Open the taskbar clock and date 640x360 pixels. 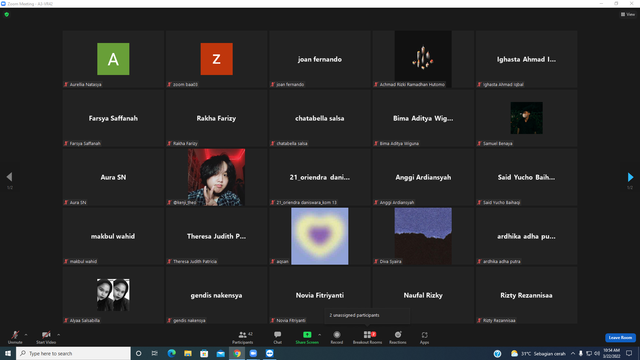pos(611,353)
